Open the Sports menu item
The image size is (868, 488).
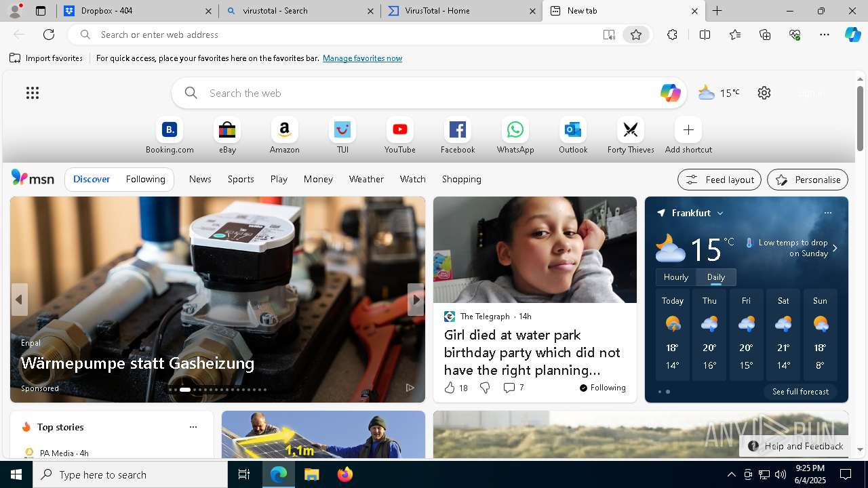pyautogui.click(x=241, y=179)
